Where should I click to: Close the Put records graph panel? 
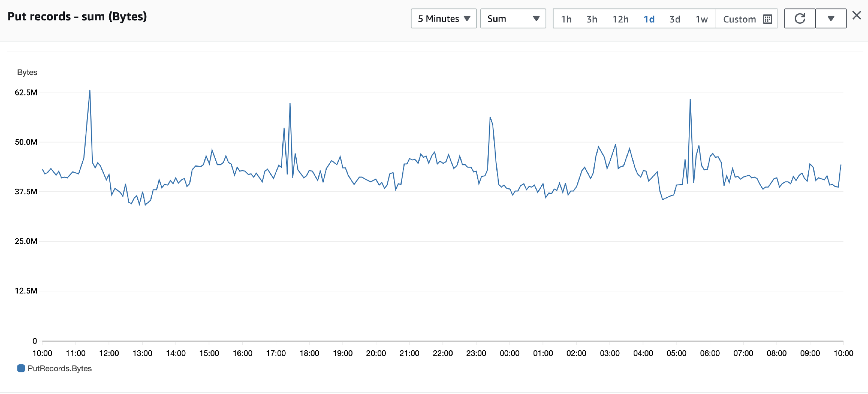[857, 16]
